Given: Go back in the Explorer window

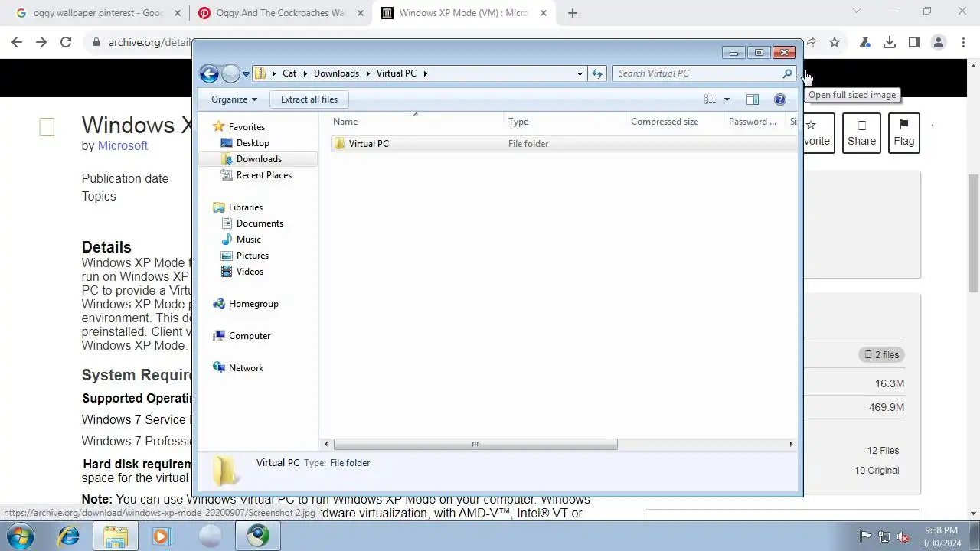Looking at the screenshot, I should [209, 73].
